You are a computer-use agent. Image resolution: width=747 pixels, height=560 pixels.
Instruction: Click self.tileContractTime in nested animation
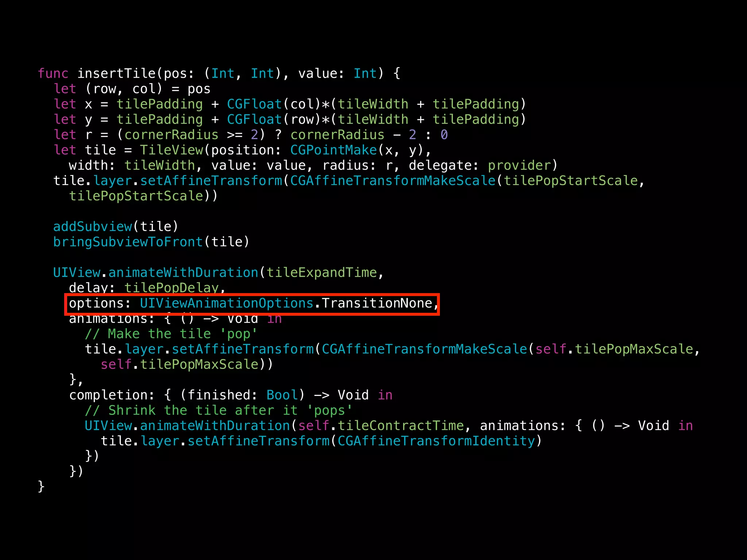tap(381, 426)
